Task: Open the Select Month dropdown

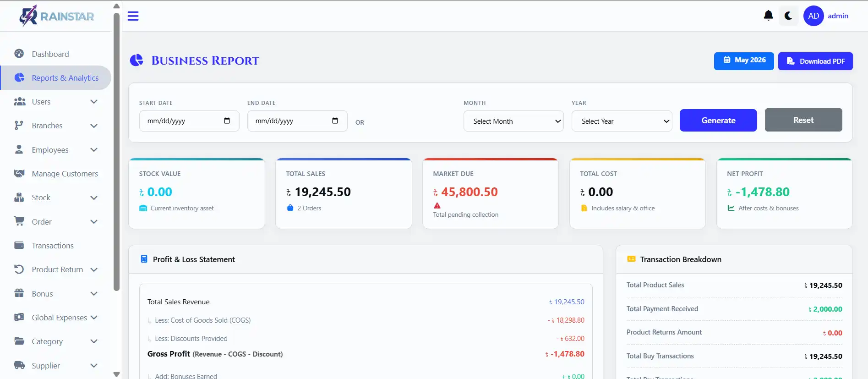Action: (x=513, y=121)
